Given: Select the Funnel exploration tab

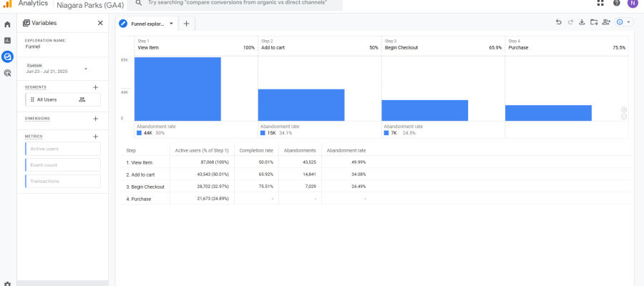Looking at the screenshot, I should coord(147,24).
